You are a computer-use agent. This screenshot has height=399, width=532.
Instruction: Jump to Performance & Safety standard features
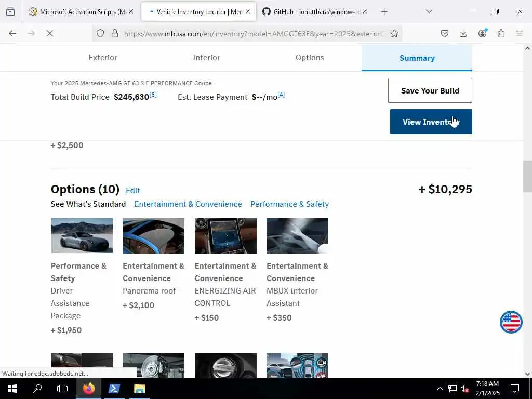(x=289, y=204)
